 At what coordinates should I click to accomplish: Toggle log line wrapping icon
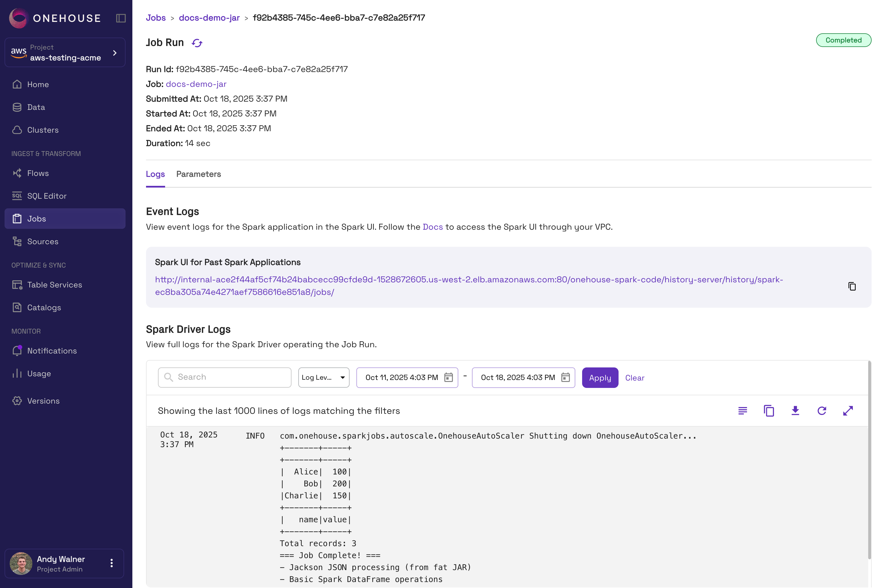pyautogui.click(x=742, y=411)
